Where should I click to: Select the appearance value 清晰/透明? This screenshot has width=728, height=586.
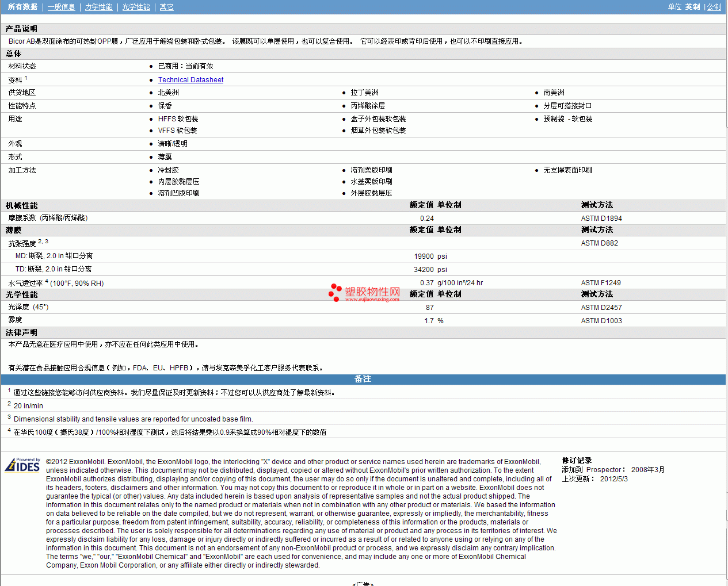173,144
